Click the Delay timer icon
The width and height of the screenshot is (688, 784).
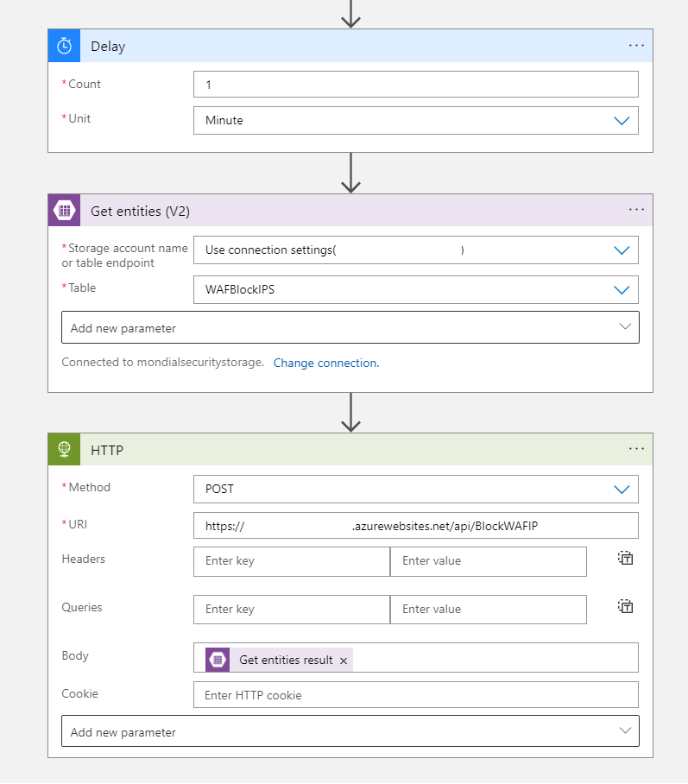point(65,46)
